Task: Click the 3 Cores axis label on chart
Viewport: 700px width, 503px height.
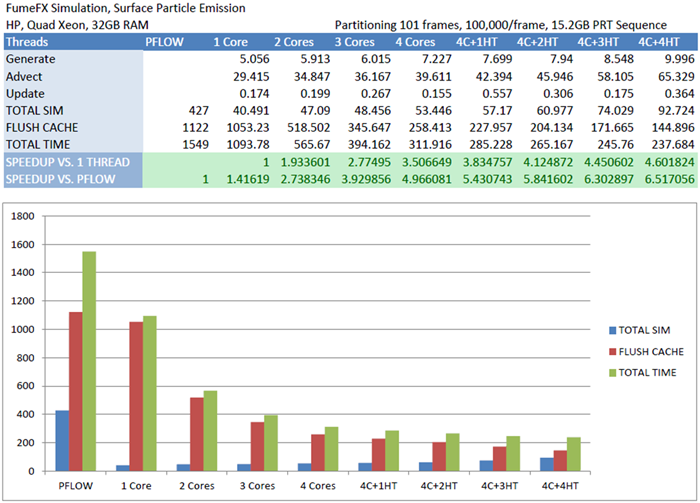Action: (257, 486)
